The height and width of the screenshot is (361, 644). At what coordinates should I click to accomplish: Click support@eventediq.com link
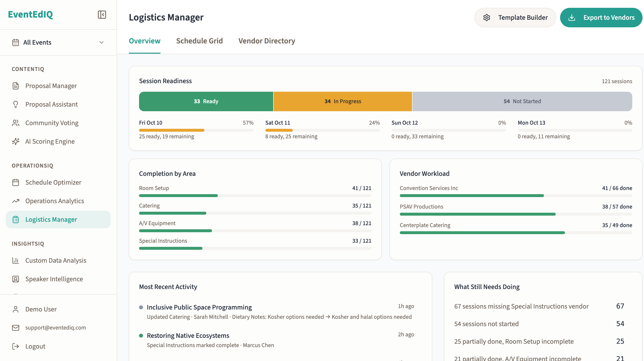pos(58,328)
